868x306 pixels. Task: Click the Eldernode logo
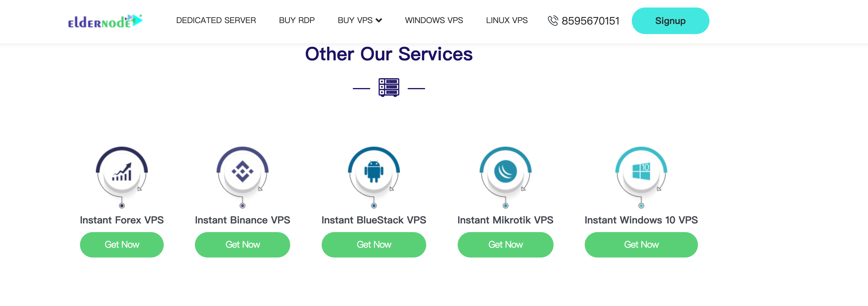click(x=105, y=21)
